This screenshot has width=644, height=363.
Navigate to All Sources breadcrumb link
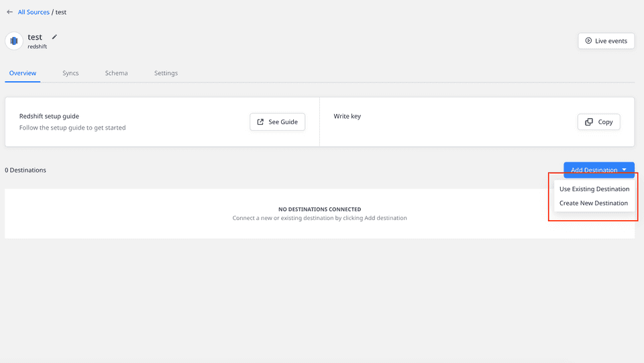34,12
